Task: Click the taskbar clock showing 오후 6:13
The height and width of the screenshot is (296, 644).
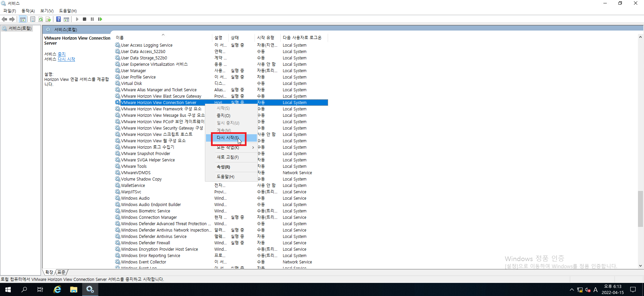Action: coord(613,290)
